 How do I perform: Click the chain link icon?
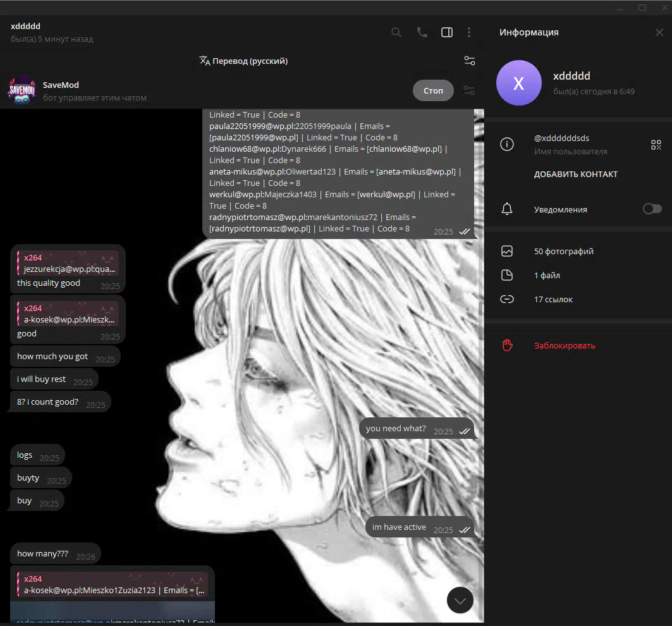click(x=507, y=299)
